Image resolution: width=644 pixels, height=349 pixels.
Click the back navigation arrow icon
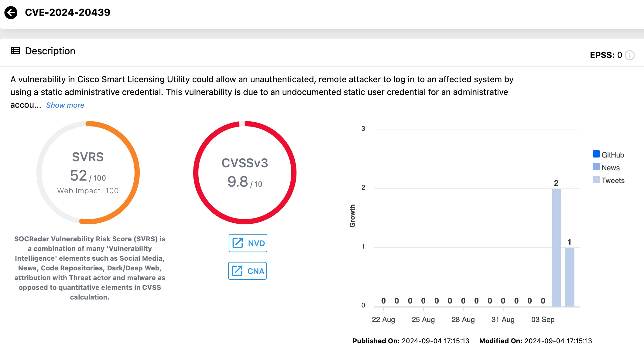pyautogui.click(x=11, y=12)
